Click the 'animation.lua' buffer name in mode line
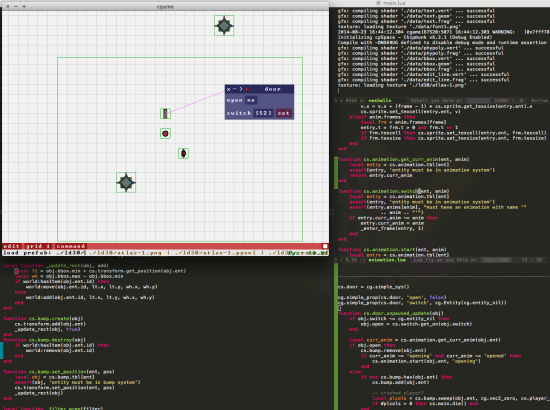 [x=387, y=260]
